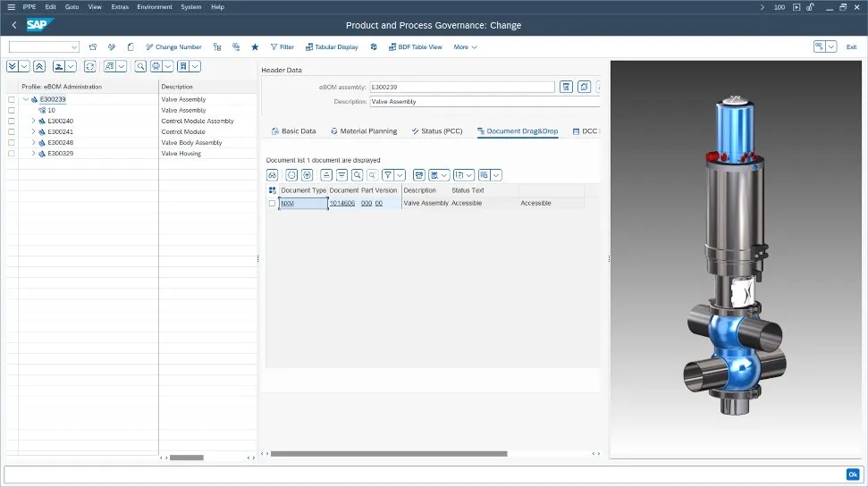Click the star favorites icon in toolbar

pos(255,47)
